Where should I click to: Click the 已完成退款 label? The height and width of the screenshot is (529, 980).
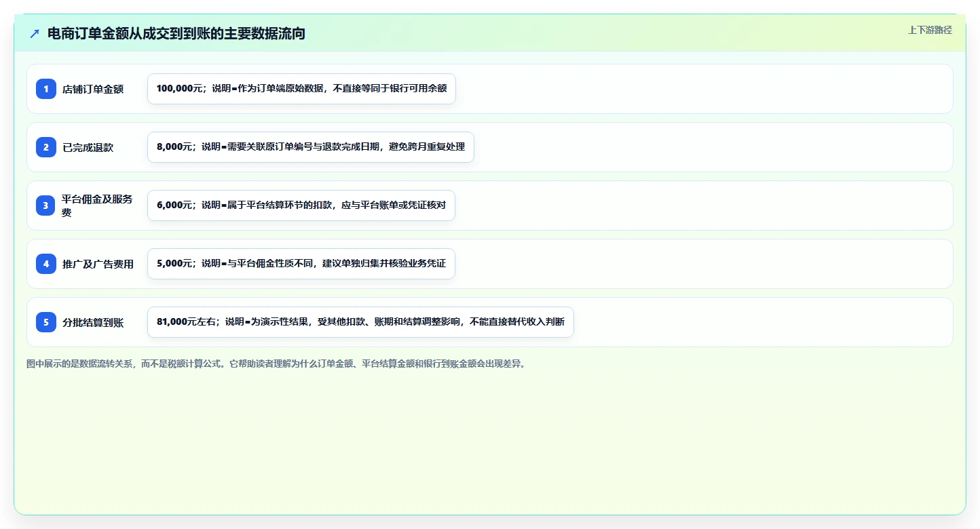click(88, 147)
